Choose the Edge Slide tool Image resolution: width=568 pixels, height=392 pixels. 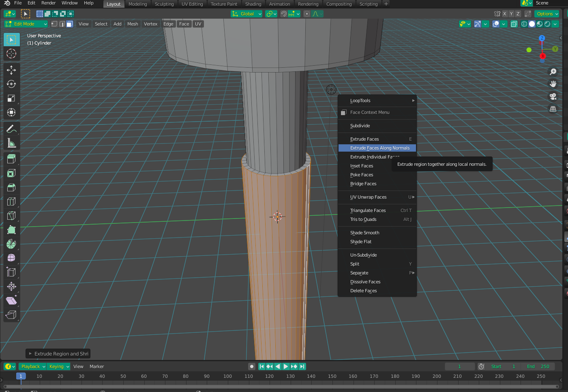tap(11, 272)
